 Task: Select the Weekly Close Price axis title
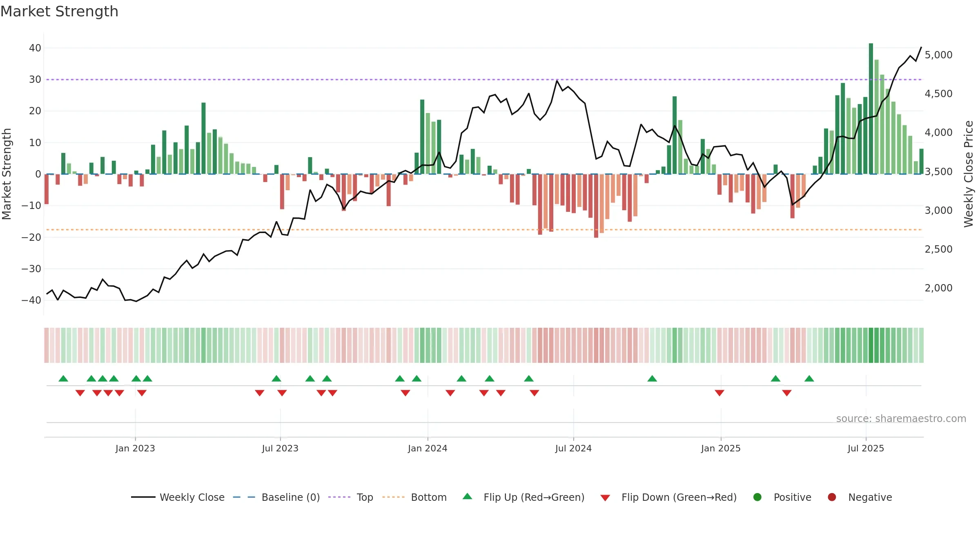coord(969,174)
